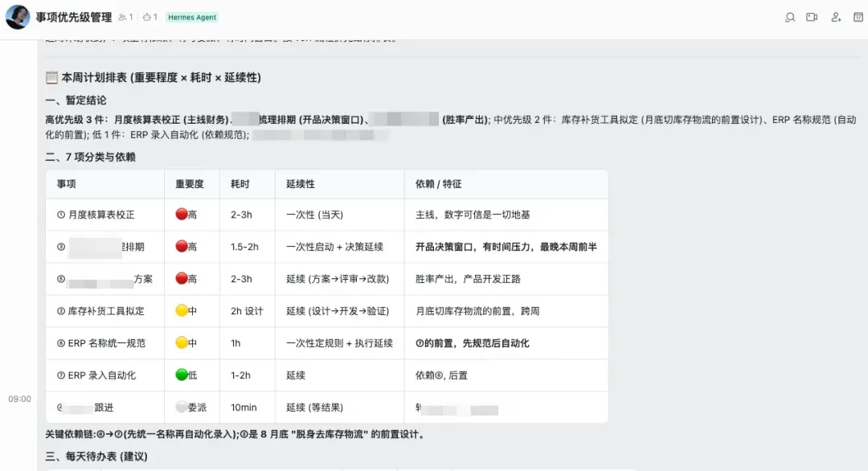Open the chat avatar for 事项优先级管理

[18, 17]
